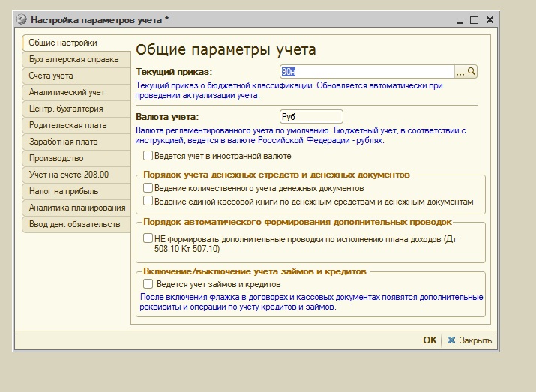The image size is (536, 392).
Task: Switch to the Ввод ден. обязательств tab
Action: point(76,224)
